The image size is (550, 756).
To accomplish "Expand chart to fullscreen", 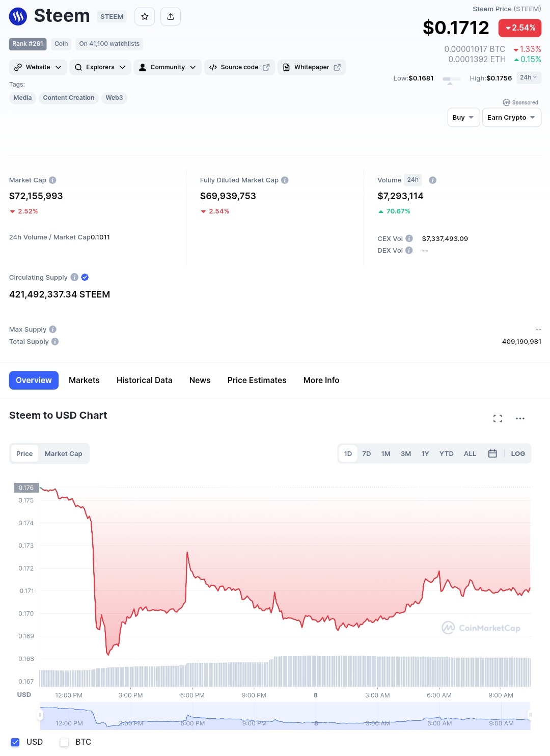I will pyautogui.click(x=498, y=418).
